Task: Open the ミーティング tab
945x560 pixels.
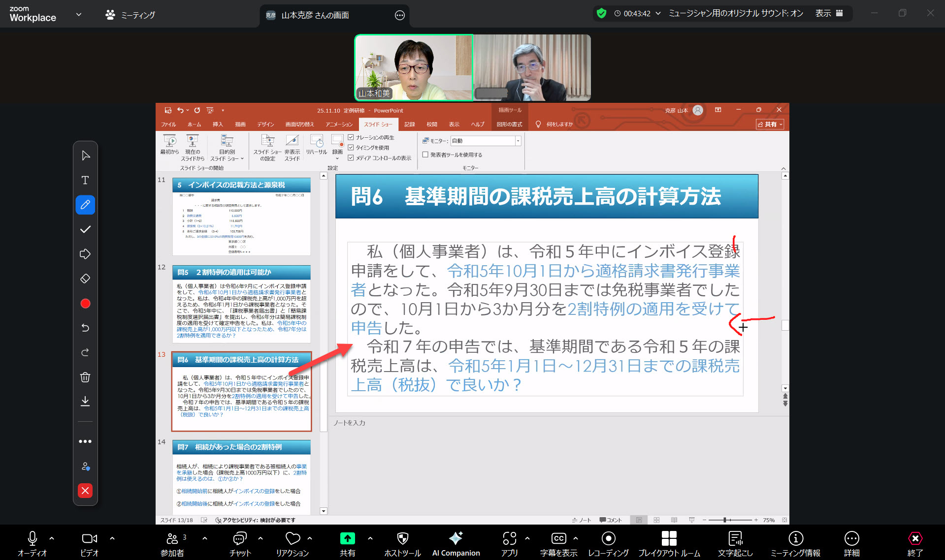Action: click(130, 15)
